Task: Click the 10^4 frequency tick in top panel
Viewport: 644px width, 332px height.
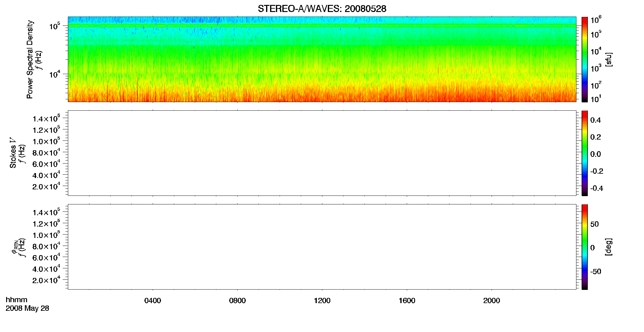Action: 55,74
